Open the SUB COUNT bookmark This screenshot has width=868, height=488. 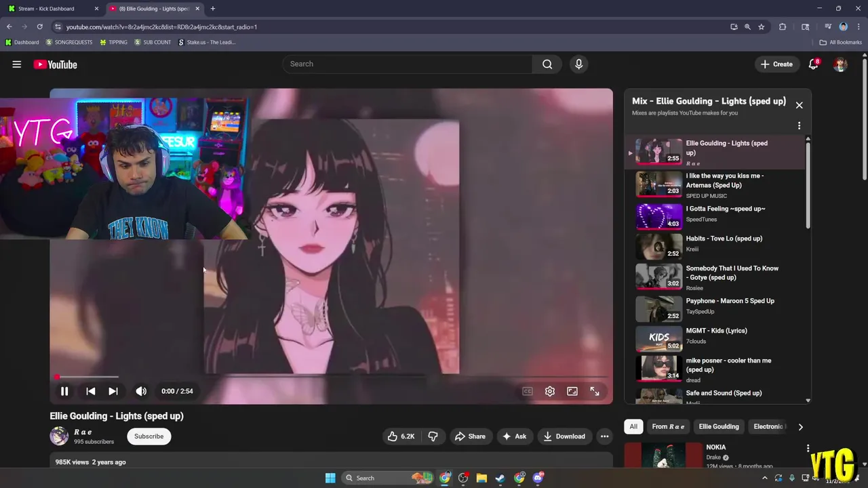click(x=153, y=42)
